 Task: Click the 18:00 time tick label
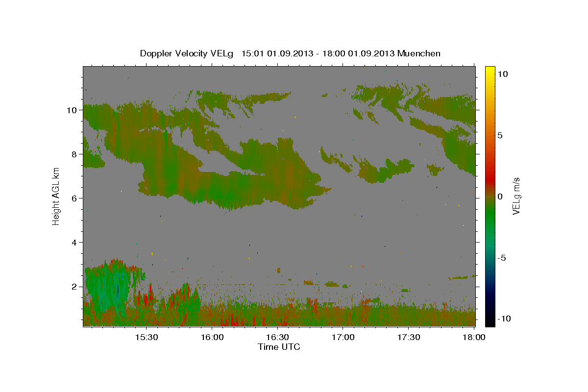(474, 338)
